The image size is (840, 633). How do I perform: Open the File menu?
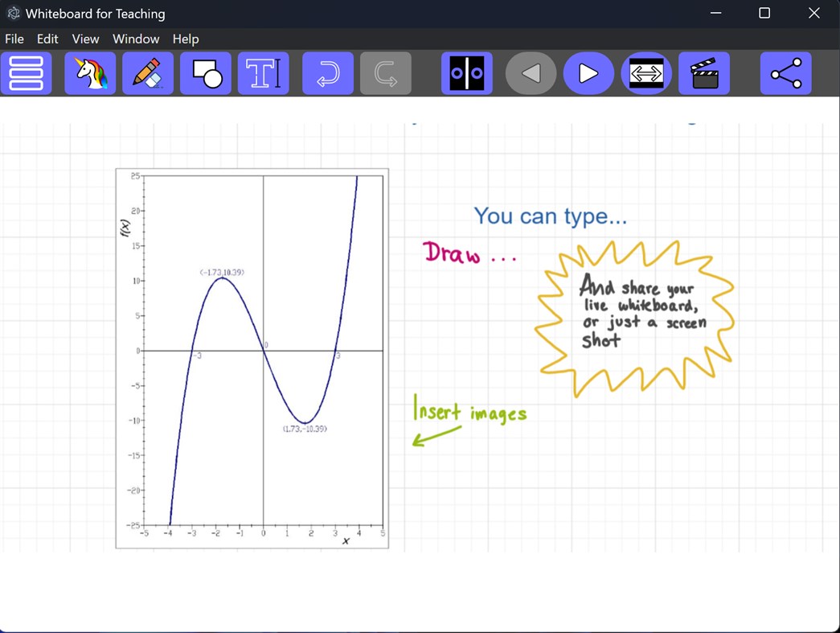pos(14,39)
